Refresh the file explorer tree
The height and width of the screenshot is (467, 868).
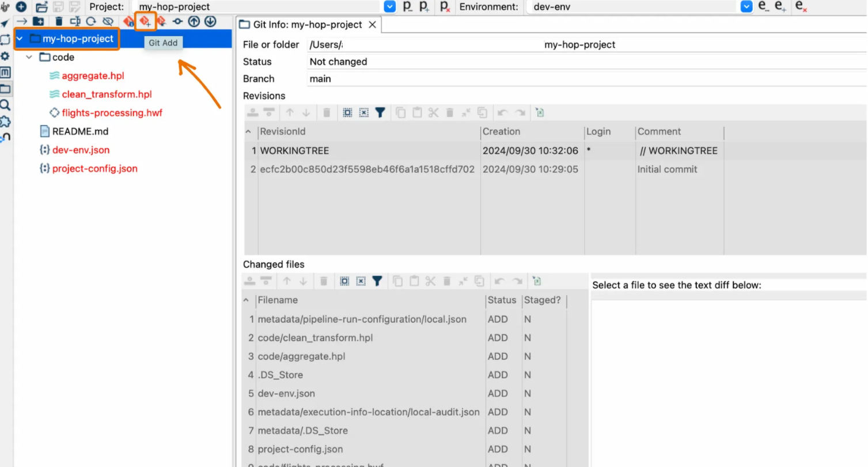pos(91,22)
